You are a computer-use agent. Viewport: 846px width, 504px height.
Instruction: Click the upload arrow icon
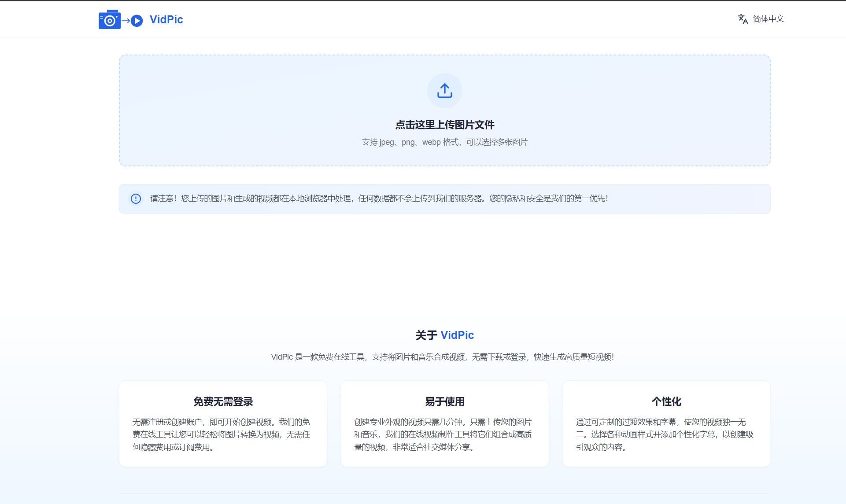pos(444,91)
